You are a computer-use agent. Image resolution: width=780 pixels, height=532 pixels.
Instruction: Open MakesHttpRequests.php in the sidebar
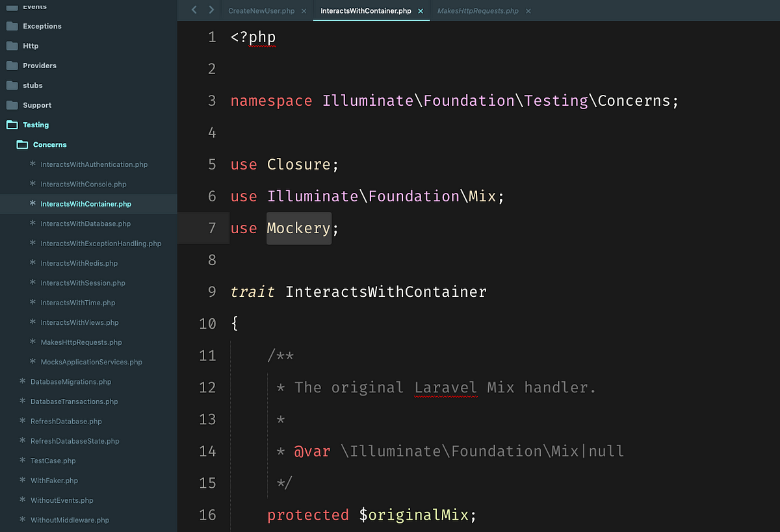pyautogui.click(x=81, y=342)
